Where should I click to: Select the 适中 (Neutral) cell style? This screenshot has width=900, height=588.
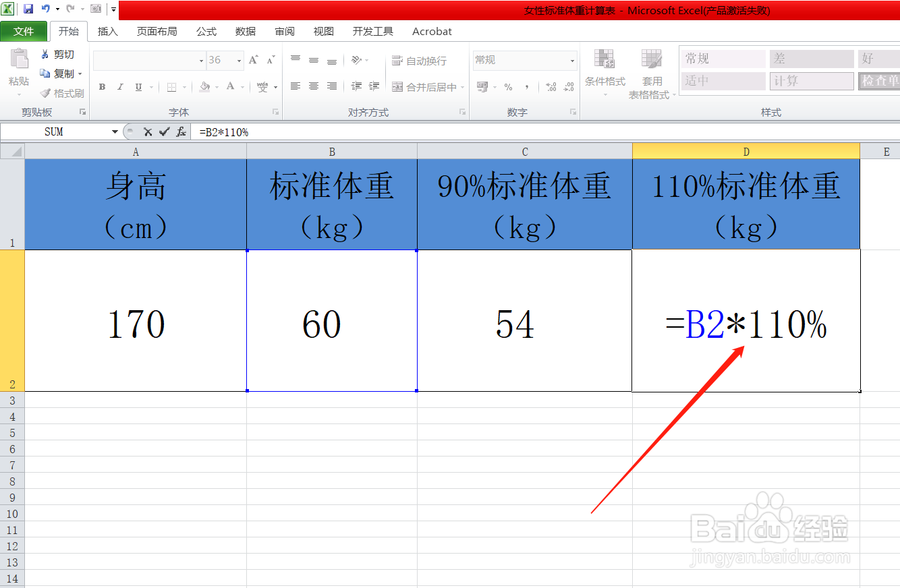(x=723, y=81)
